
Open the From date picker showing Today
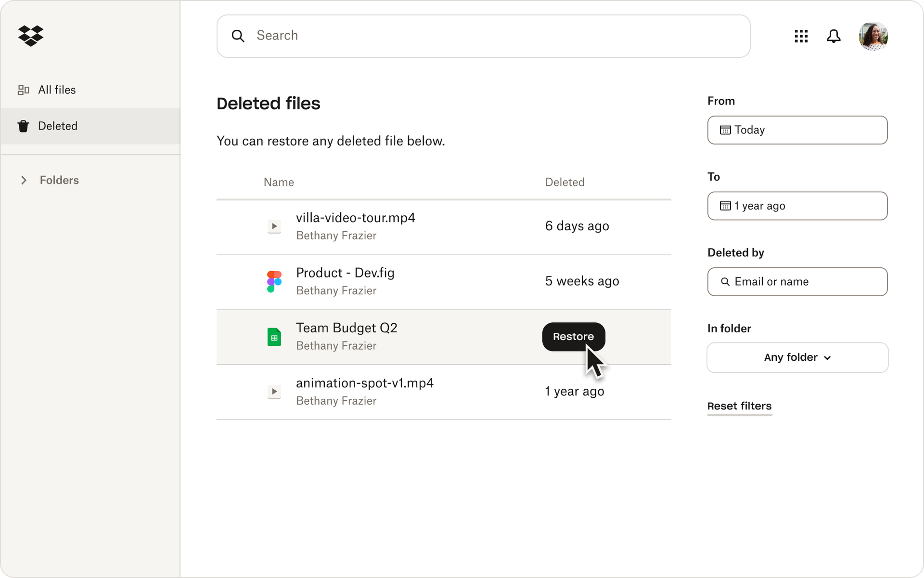(797, 130)
